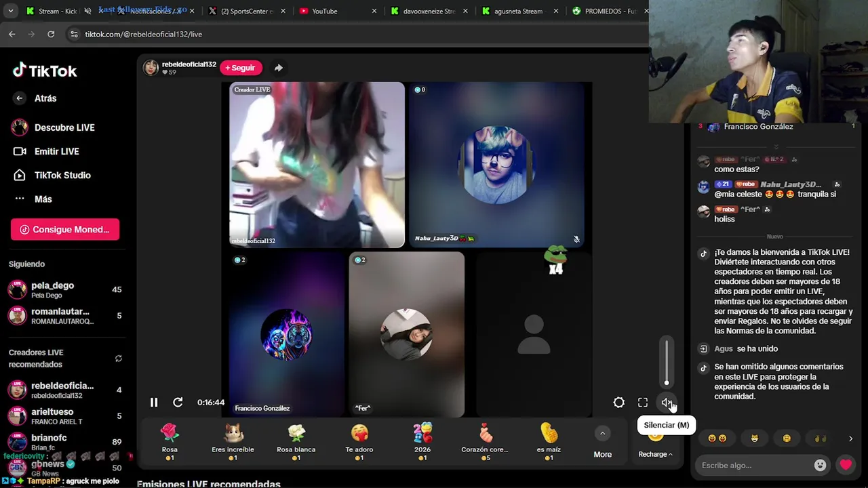This screenshot has width=868, height=488.
Task: Open recommended creator rebeldeoficial132 in the sidebar
Action: tap(65, 390)
